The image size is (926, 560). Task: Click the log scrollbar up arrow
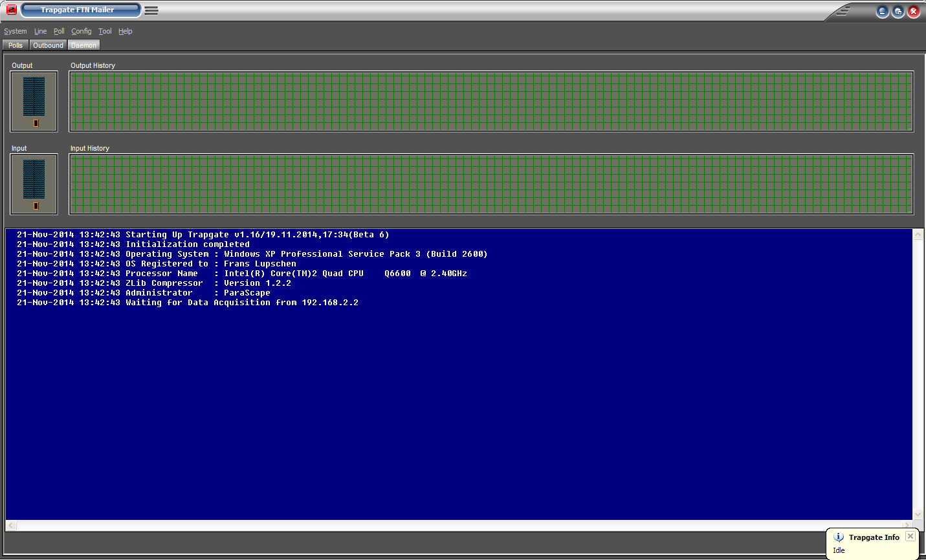tap(918, 235)
